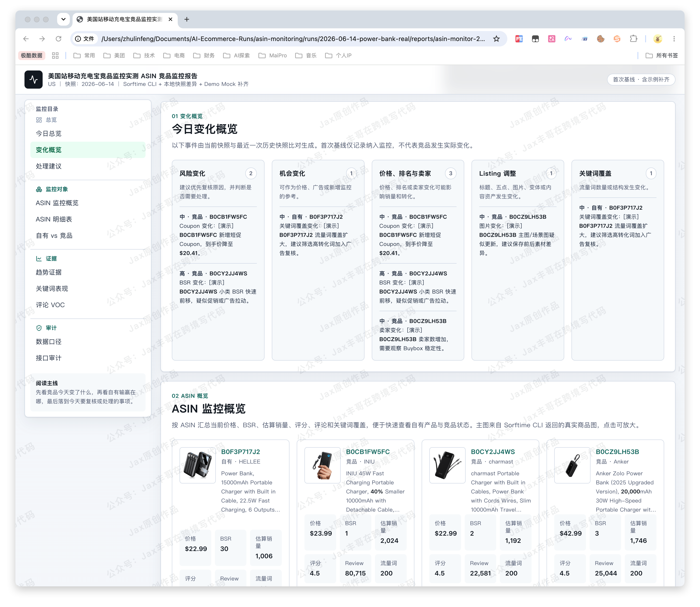
Task: Open the 音乐 bookmark folder
Action: [306, 56]
